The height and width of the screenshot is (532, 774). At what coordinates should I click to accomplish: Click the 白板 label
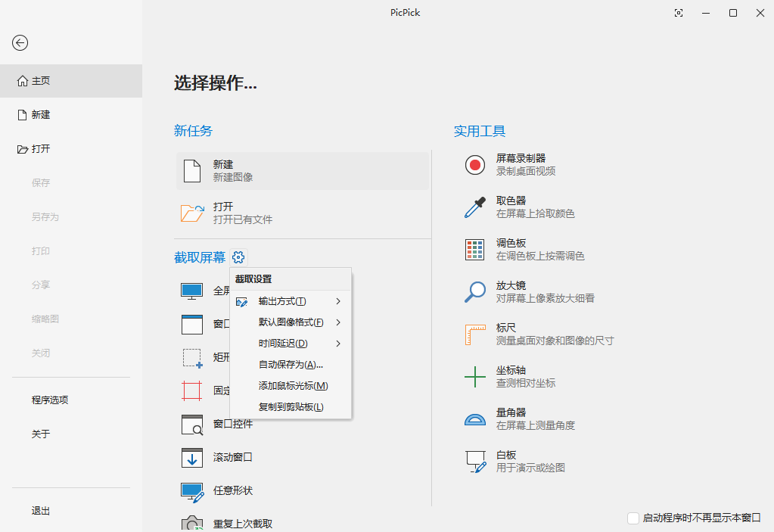point(506,455)
